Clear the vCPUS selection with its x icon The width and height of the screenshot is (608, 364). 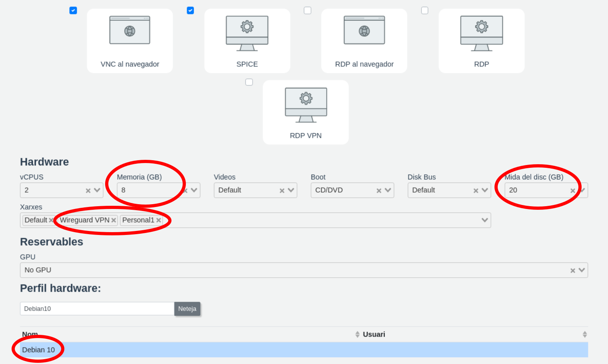(88, 191)
